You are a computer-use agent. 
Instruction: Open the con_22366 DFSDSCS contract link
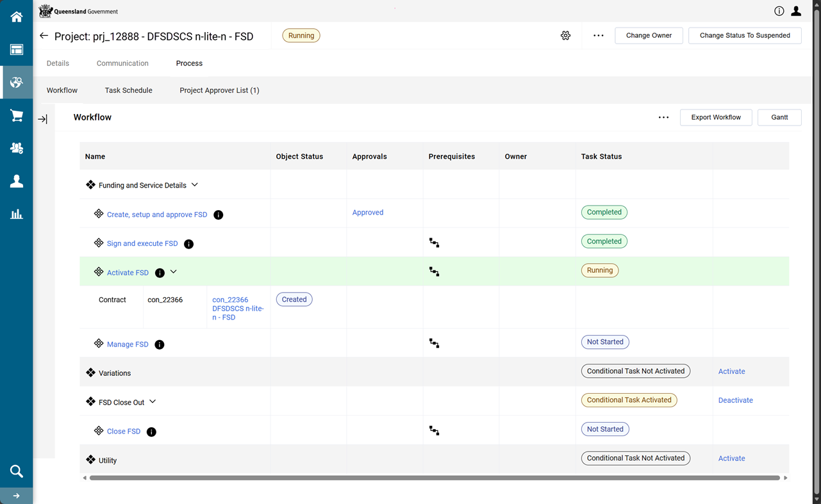(x=238, y=308)
